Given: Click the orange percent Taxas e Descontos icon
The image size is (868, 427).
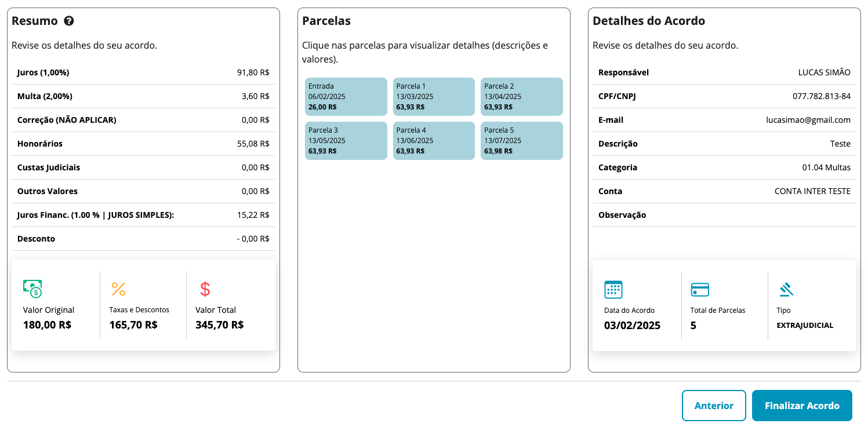Looking at the screenshot, I should [x=118, y=289].
